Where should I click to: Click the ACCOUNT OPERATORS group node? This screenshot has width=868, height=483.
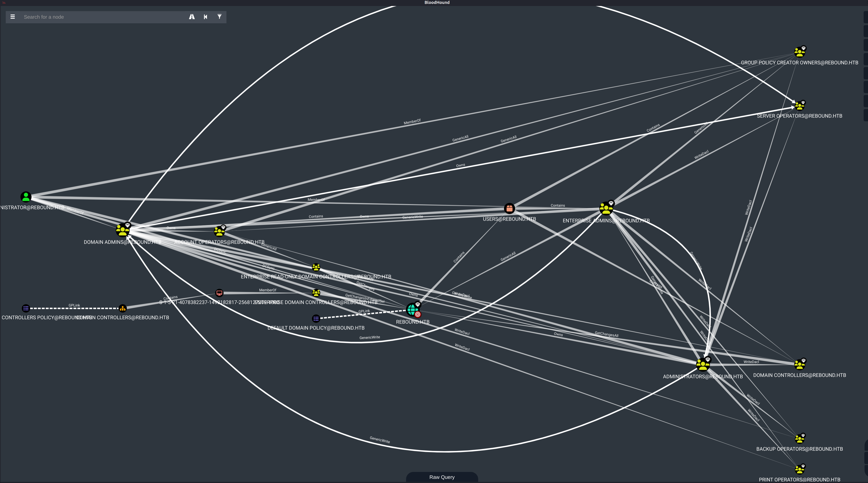coord(219,231)
